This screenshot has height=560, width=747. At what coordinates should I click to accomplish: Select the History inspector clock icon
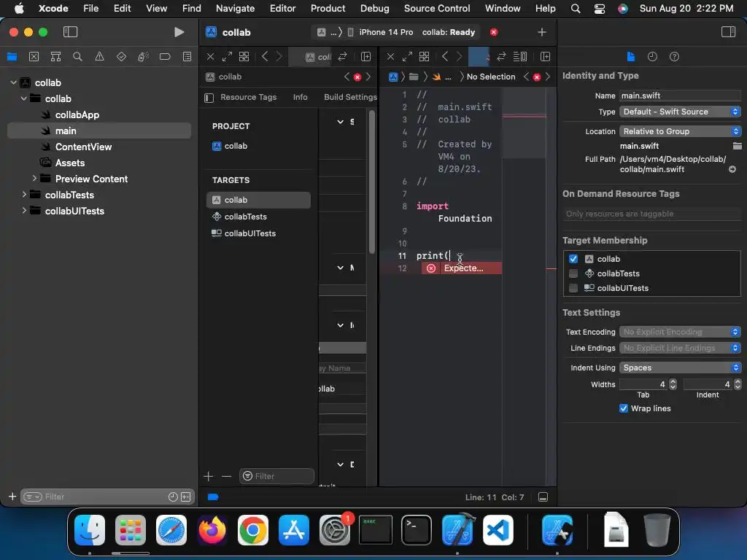pos(652,57)
